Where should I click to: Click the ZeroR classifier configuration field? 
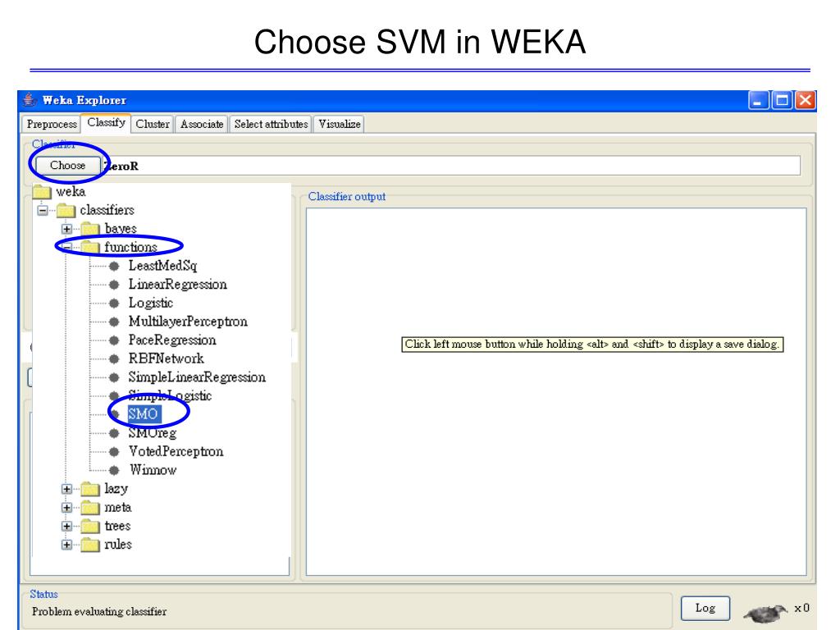pyautogui.click(x=451, y=166)
